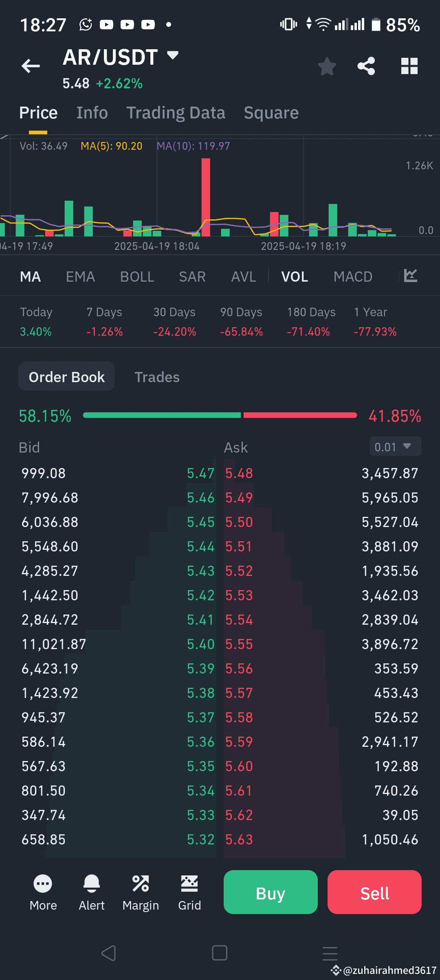The image size is (440, 980).
Task: Switch to the Trading Data tab
Action: tap(176, 112)
